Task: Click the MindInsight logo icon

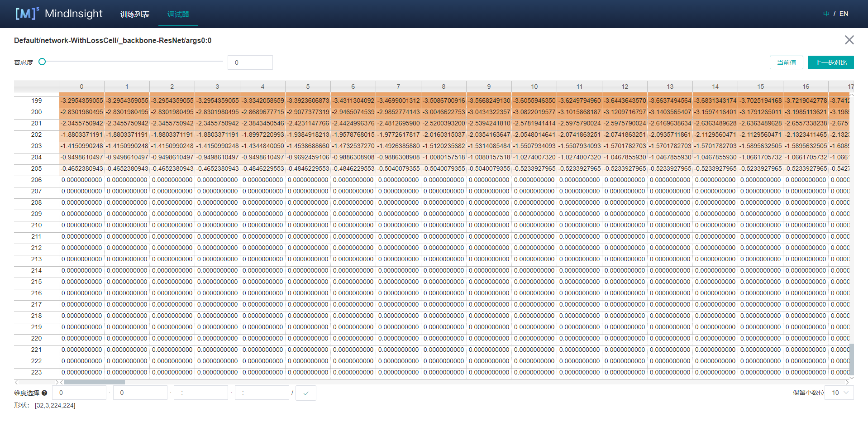Action: point(27,14)
